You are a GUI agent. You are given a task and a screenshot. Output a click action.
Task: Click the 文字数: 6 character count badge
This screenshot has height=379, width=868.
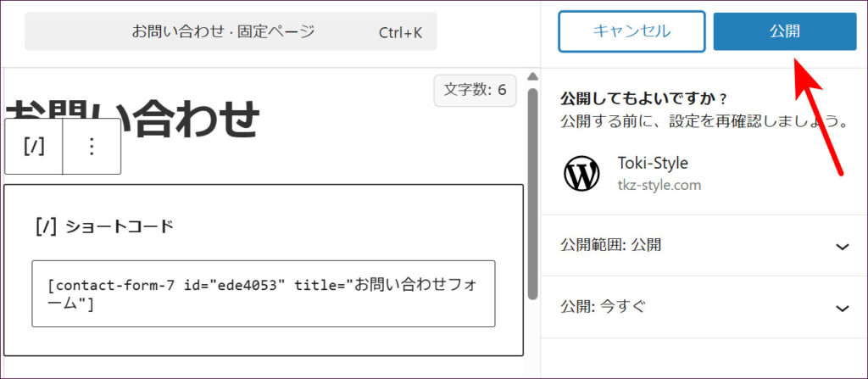(x=475, y=90)
